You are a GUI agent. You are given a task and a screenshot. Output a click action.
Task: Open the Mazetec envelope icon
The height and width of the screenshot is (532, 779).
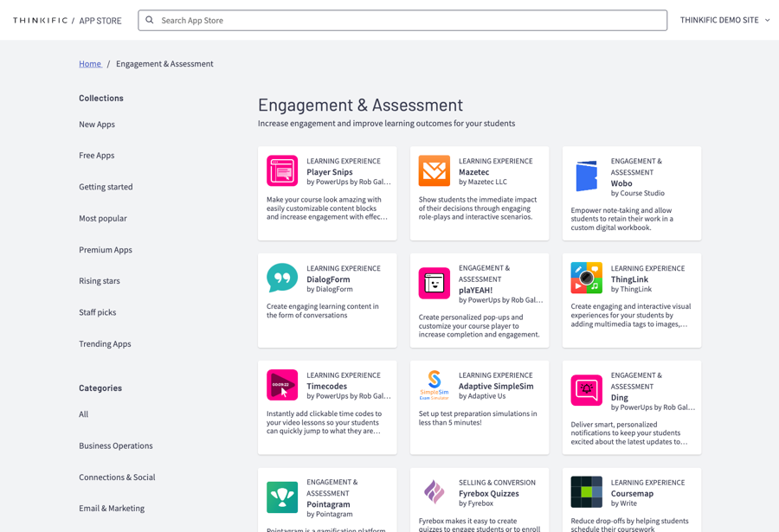(x=434, y=171)
